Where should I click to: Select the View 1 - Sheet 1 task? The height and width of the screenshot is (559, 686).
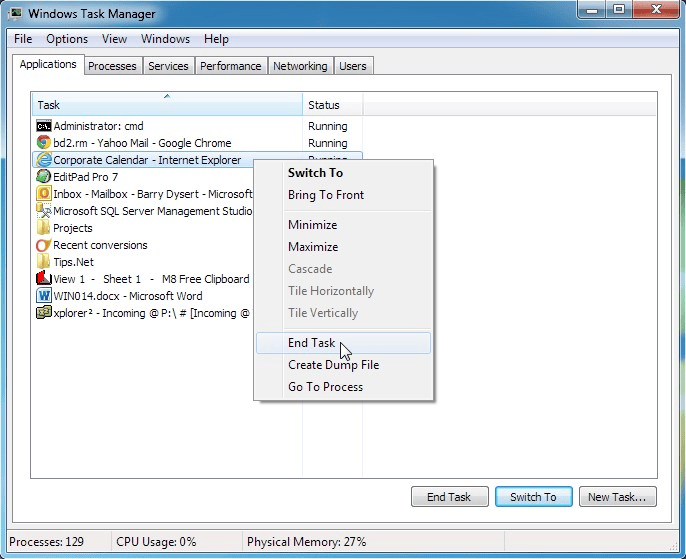tap(143, 279)
